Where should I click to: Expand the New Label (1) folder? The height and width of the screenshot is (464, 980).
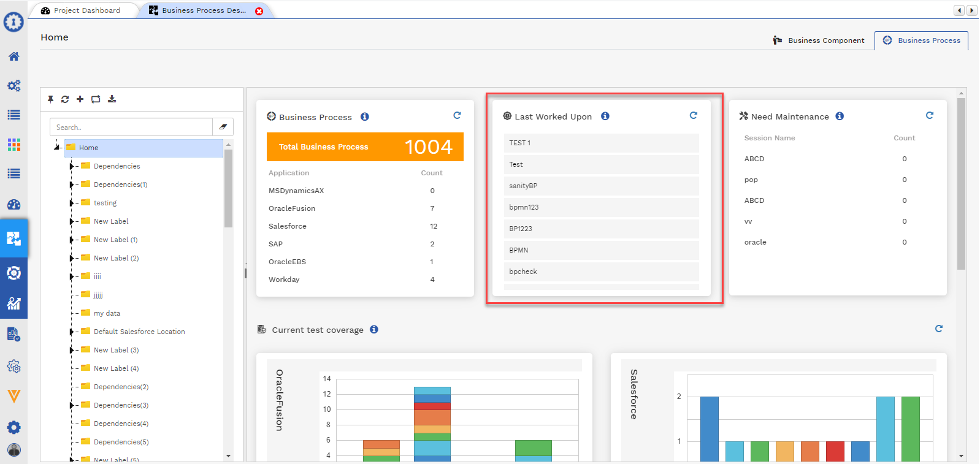[x=71, y=240]
